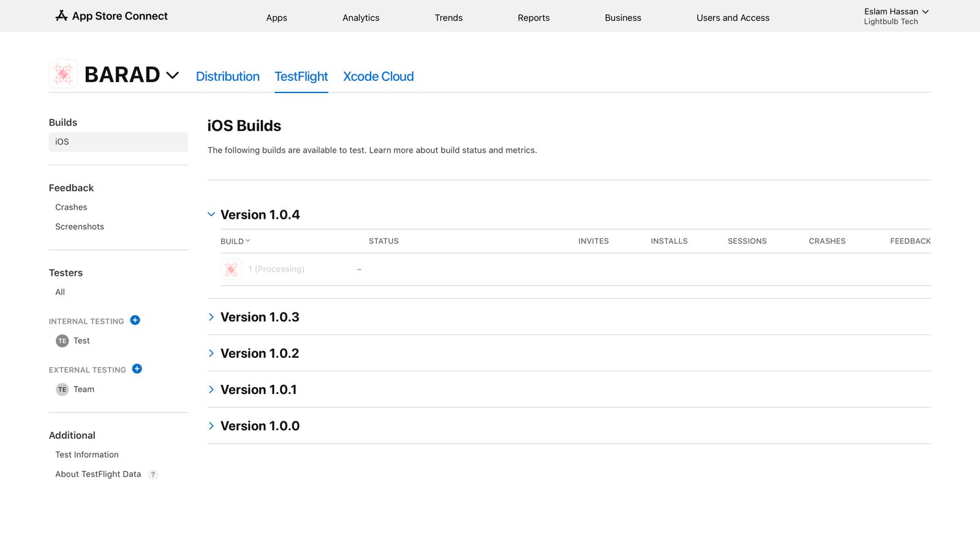
Task: Click the iOS Builds heading
Action: point(244,126)
